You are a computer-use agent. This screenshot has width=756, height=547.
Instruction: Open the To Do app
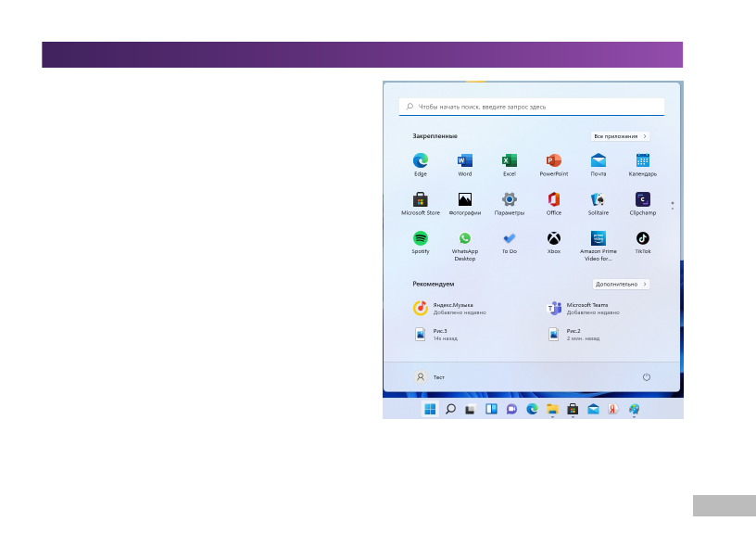tap(509, 238)
